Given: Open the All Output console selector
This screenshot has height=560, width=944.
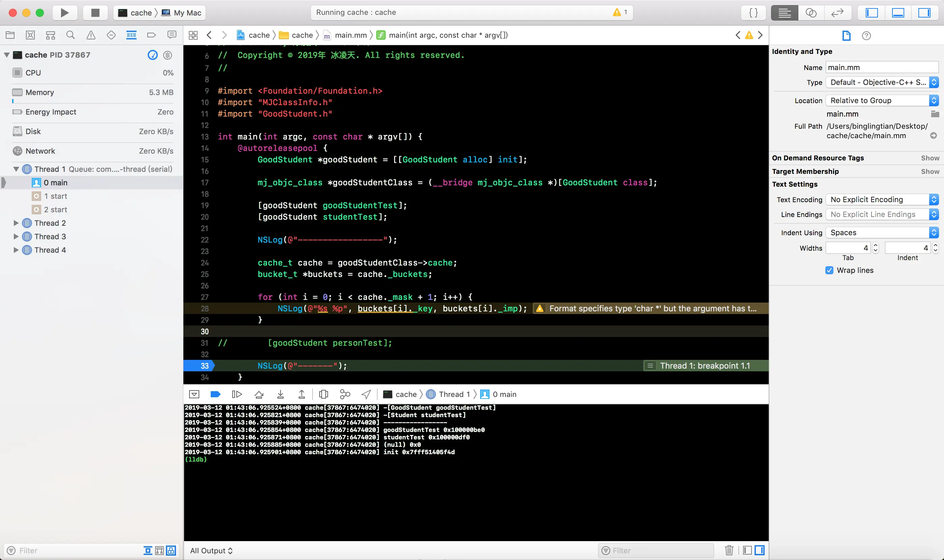Looking at the screenshot, I should click(211, 551).
